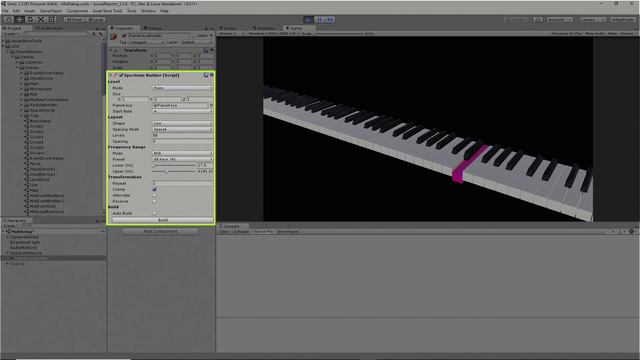640x360 pixels.
Task: Open the Assets menu
Action: click(29, 11)
